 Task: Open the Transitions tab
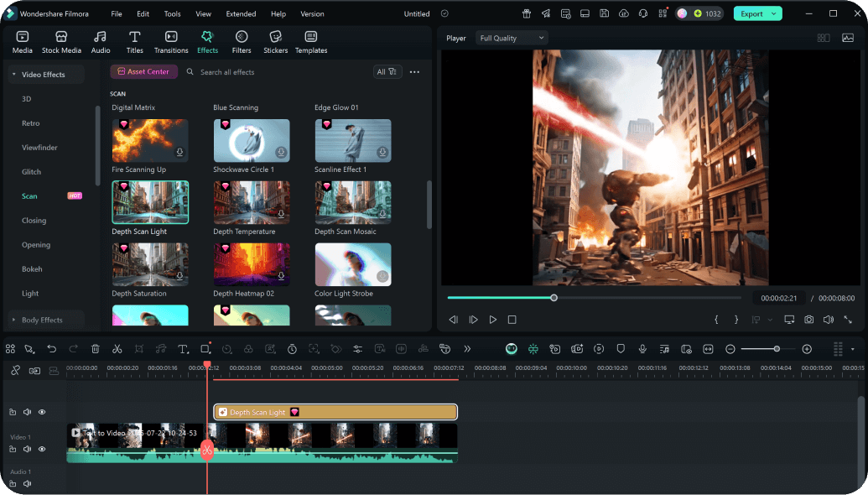click(x=171, y=42)
